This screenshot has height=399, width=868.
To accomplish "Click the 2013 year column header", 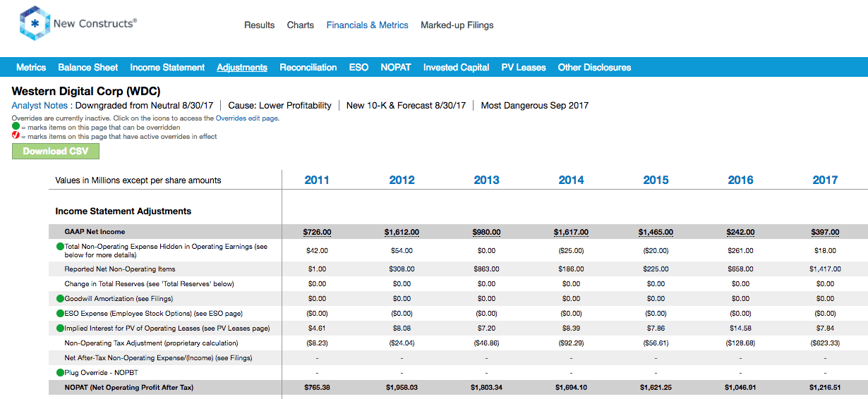I will pyautogui.click(x=486, y=180).
